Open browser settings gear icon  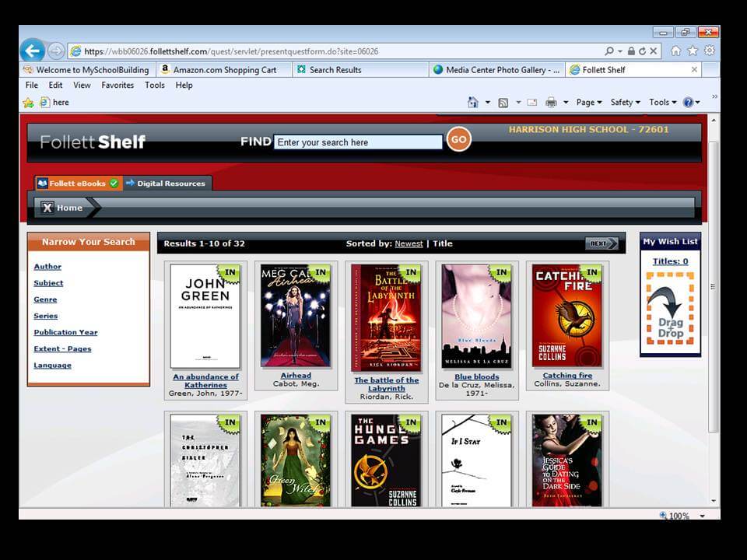point(710,51)
